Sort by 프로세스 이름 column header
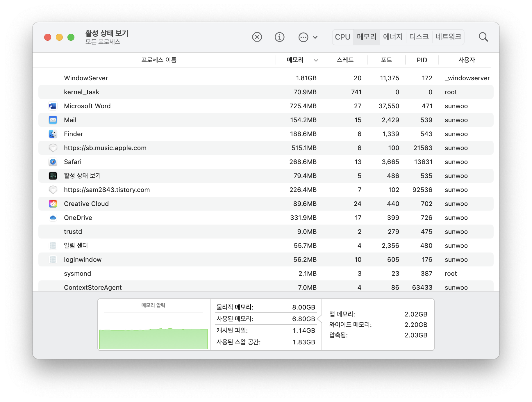Viewport: 532px width, 402px height. tap(159, 60)
